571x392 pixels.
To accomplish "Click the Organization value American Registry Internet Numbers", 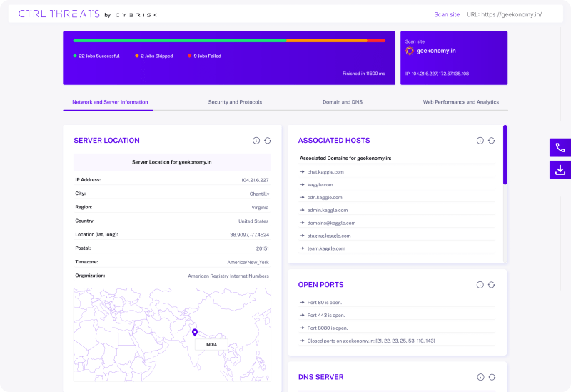I will click(228, 276).
